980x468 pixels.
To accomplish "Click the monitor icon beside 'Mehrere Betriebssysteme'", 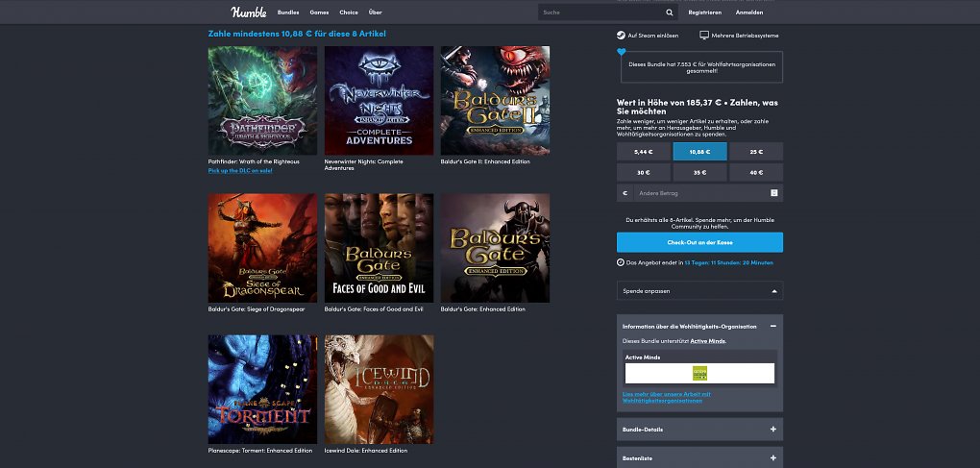I will click(704, 36).
